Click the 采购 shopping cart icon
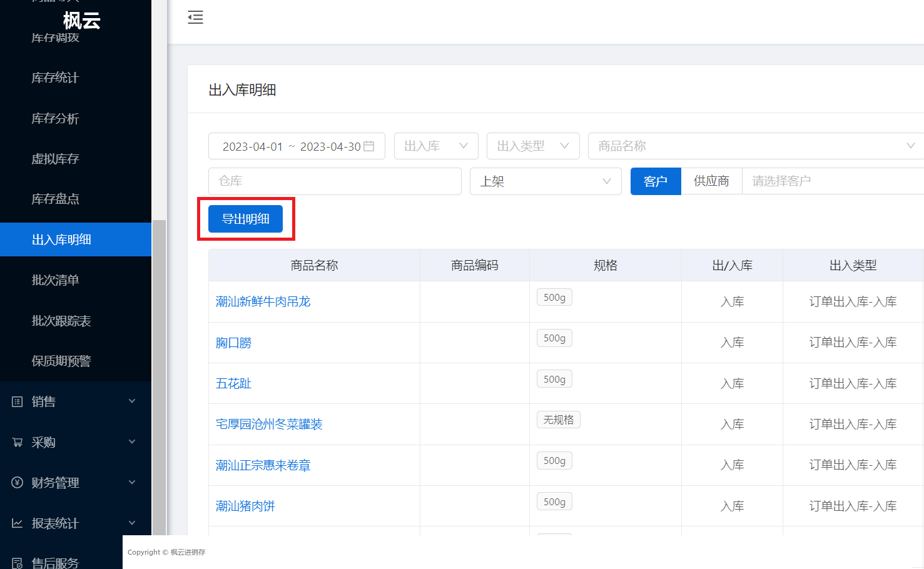 pos(18,442)
